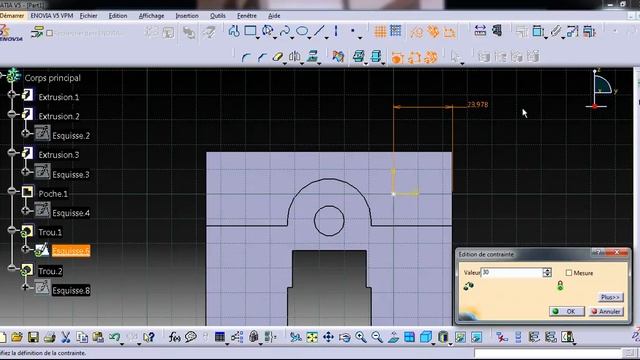
Task: Click the Valeur spinner arrows
Action: pyautogui.click(x=547, y=273)
